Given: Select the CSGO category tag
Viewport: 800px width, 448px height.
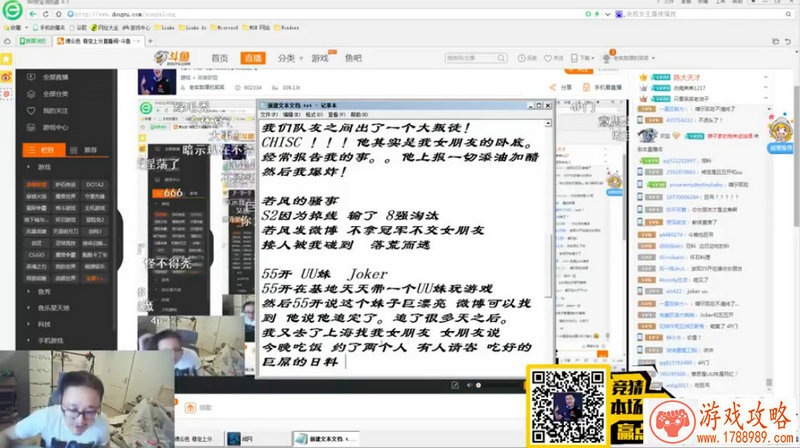Looking at the screenshot, I should pyautogui.click(x=36, y=255).
